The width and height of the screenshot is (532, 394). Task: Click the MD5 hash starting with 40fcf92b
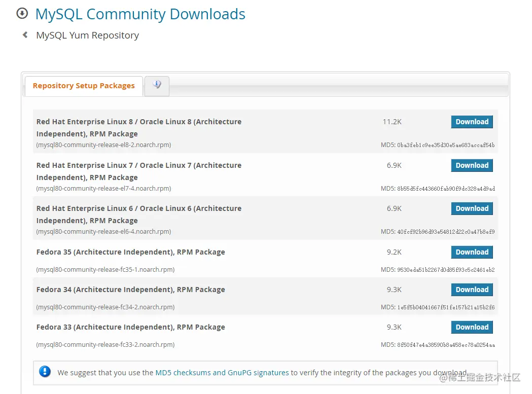tap(446, 232)
